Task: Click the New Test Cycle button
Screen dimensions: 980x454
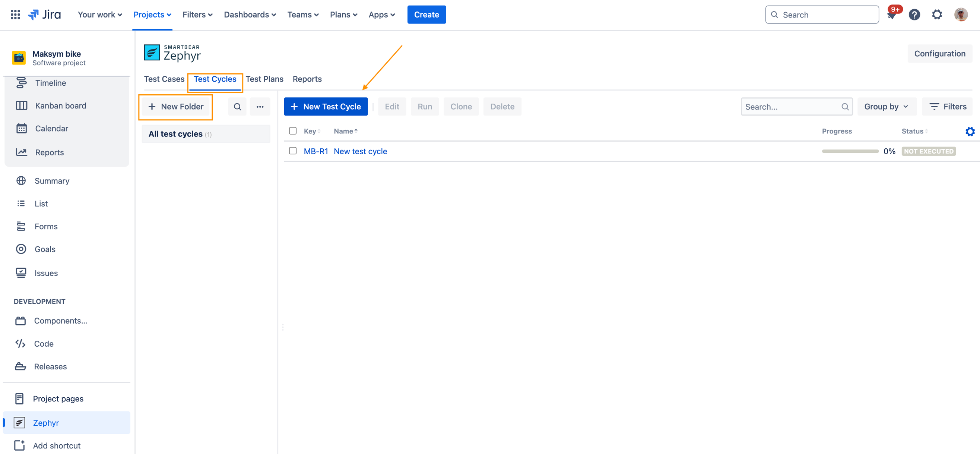Action: point(326,107)
